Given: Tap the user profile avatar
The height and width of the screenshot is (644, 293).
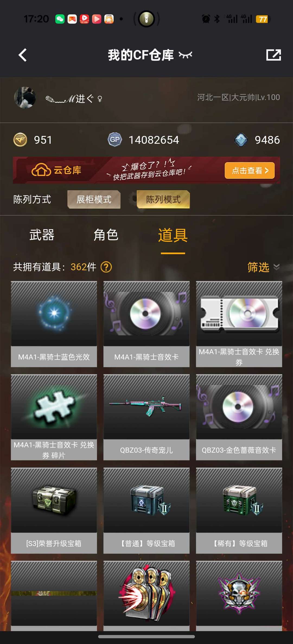Looking at the screenshot, I should [x=25, y=98].
